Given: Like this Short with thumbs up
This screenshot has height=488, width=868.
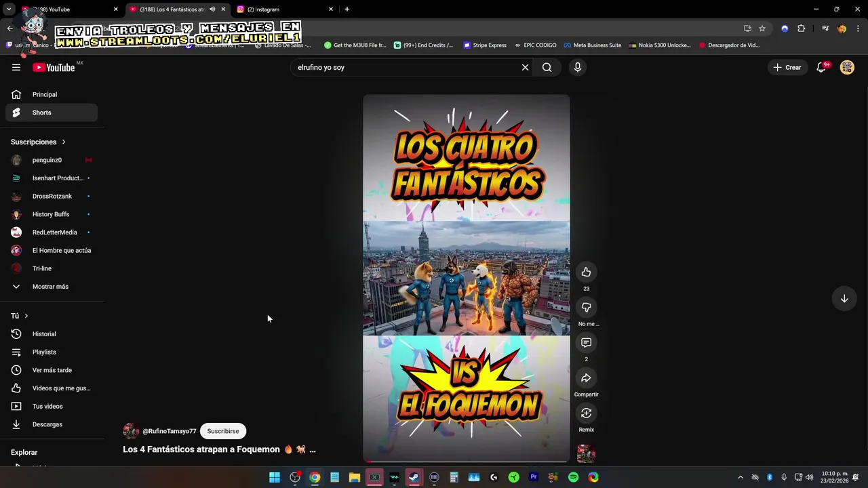Looking at the screenshot, I should tap(586, 272).
